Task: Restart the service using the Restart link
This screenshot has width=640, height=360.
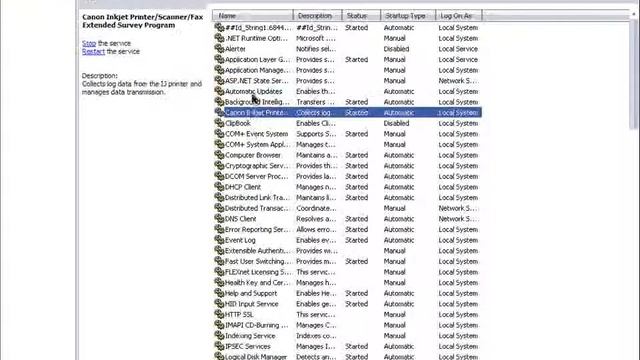Action: coord(93,51)
